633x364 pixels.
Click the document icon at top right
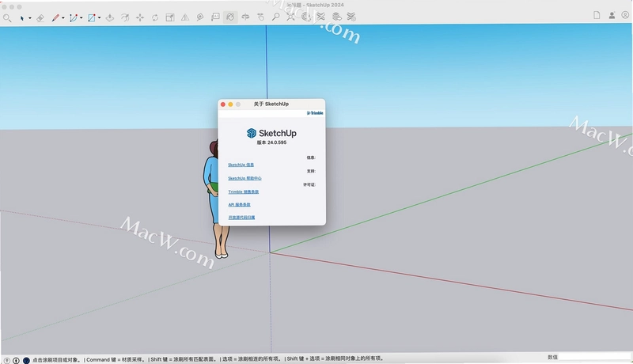pos(597,15)
